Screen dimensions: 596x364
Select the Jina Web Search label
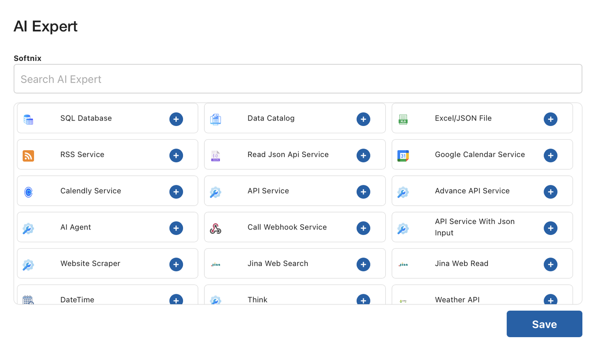tap(278, 264)
